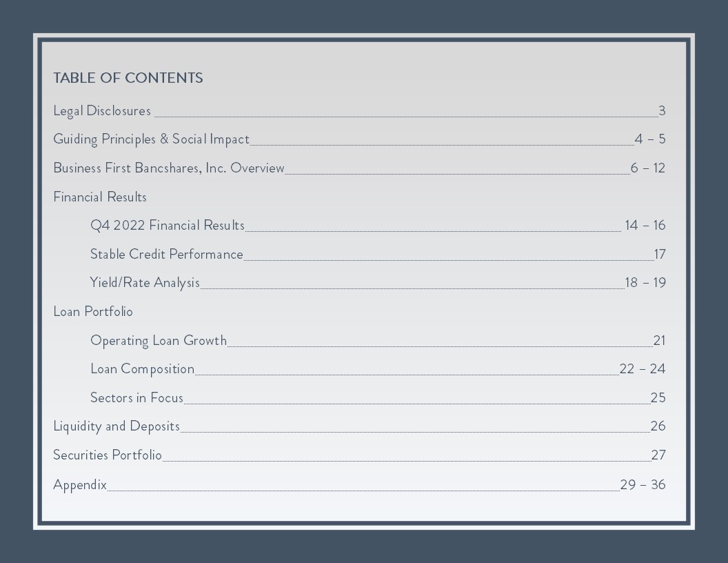Jump to Sectors in Focus
This screenshot has height=563, width=728.
coord(136,397)
